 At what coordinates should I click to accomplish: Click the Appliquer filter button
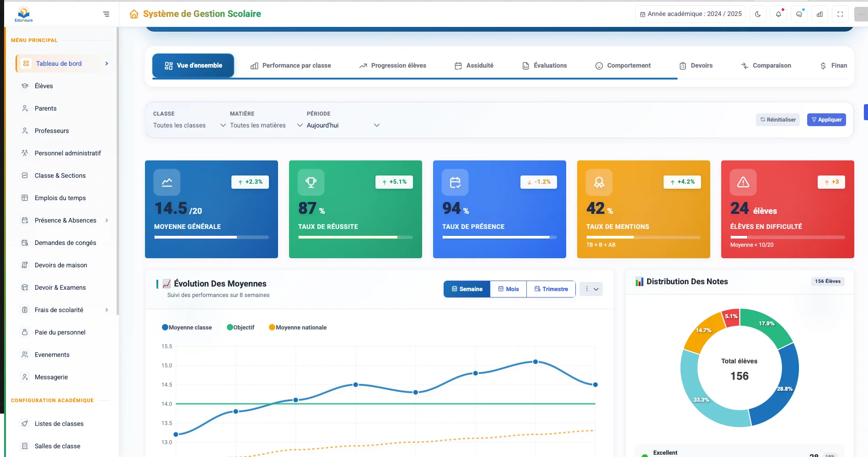826,120
